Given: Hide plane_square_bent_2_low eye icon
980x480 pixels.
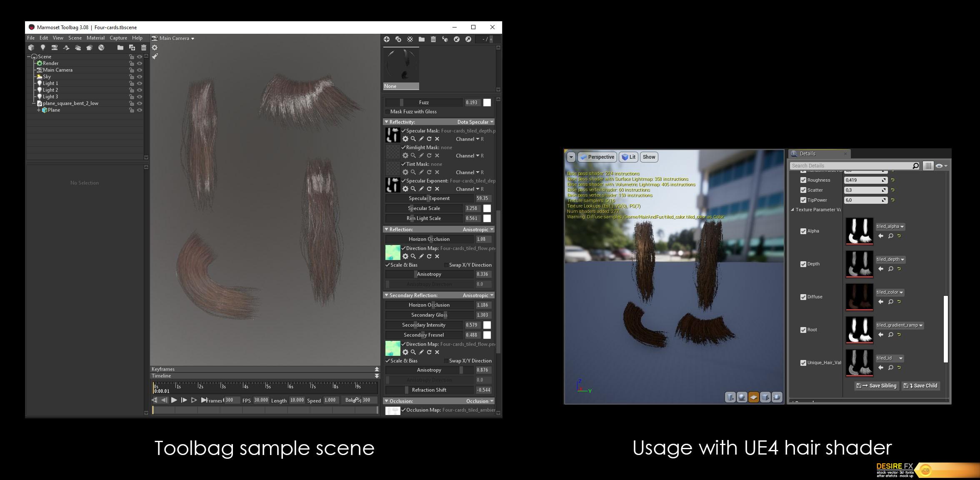Looking at the screenshot, I should (x=140, y=103).
